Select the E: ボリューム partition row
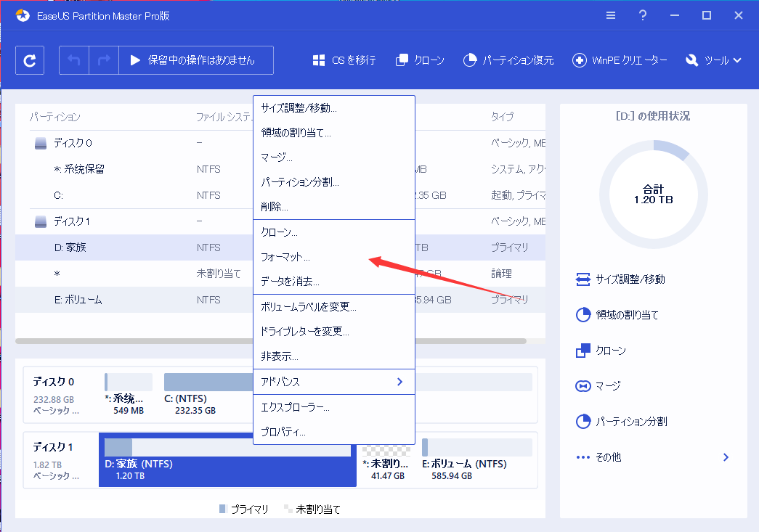 [280, 300]
